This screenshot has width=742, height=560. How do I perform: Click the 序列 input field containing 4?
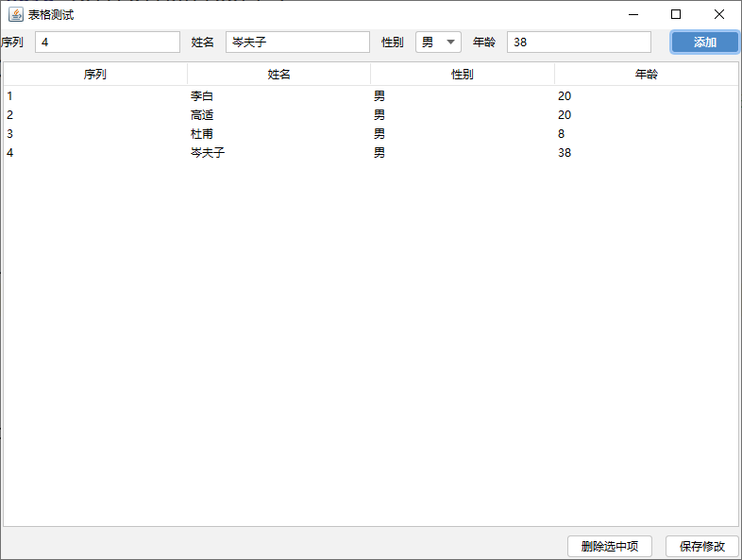(x=108, y=42)
